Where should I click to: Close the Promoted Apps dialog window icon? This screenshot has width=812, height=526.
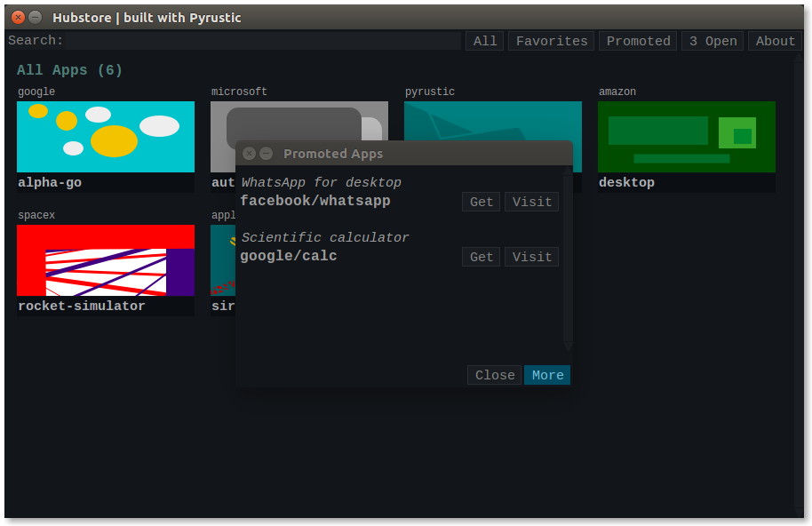point(249,153)
